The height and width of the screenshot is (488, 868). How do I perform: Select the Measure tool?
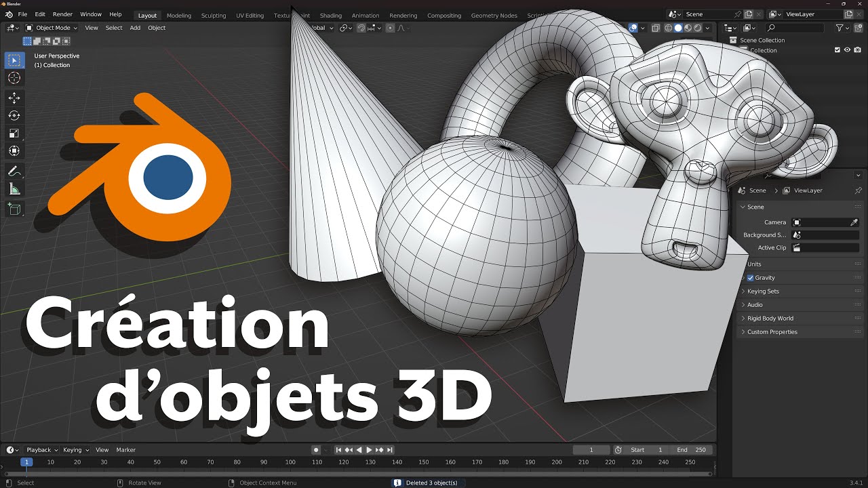14,189
